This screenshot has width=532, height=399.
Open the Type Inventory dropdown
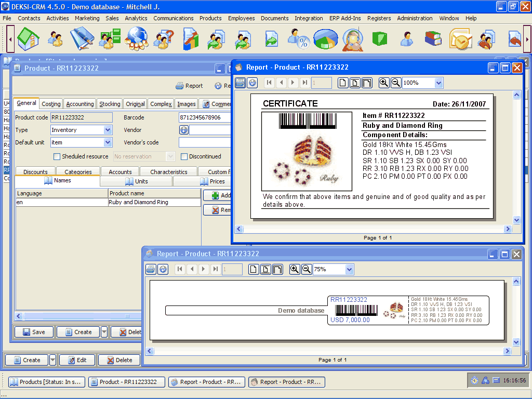(108, 129)
